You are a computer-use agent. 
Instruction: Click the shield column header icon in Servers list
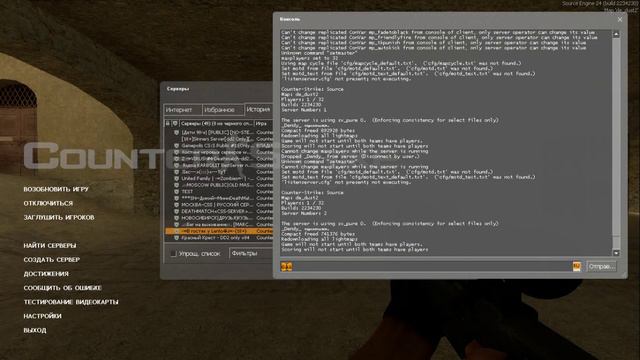pos(175,123)
